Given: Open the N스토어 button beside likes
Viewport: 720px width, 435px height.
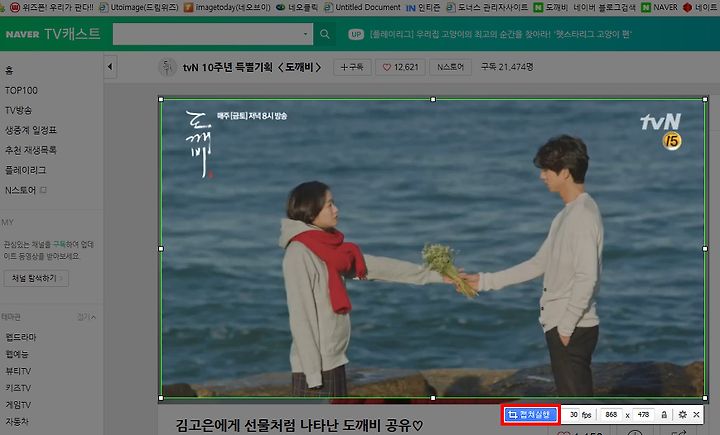Looking at the screenshot, I should (450, 67).
